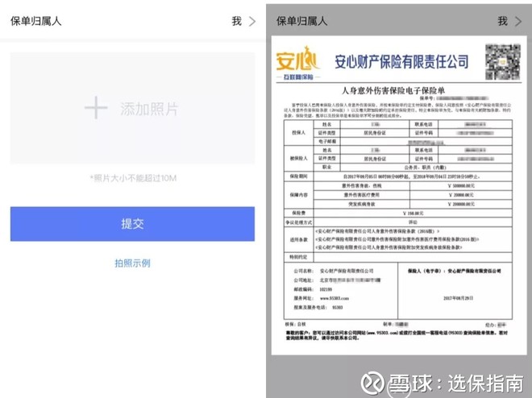Click the 适用条款 row label
Screen dimensions: 532x398
pyautogui.click(x=298, y=239)
